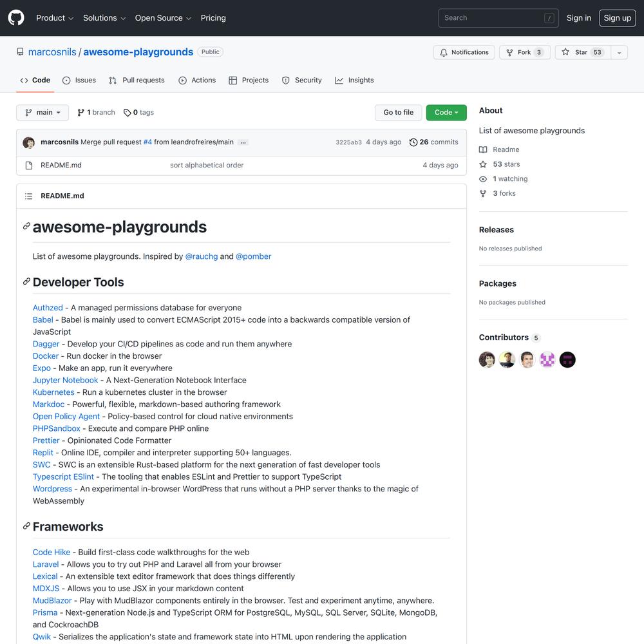Open 'sort alphabetical order' commit message

(207, 165)
